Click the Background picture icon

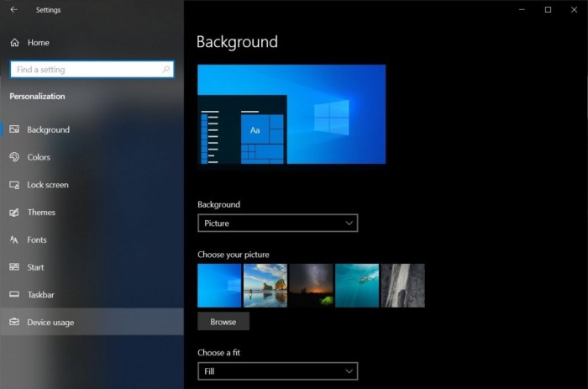[14, 129]
